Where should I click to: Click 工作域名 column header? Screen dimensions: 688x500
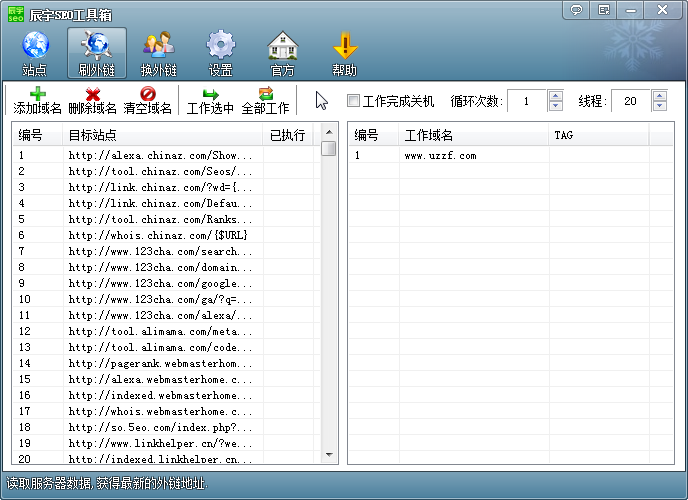(x=474, y=135)
